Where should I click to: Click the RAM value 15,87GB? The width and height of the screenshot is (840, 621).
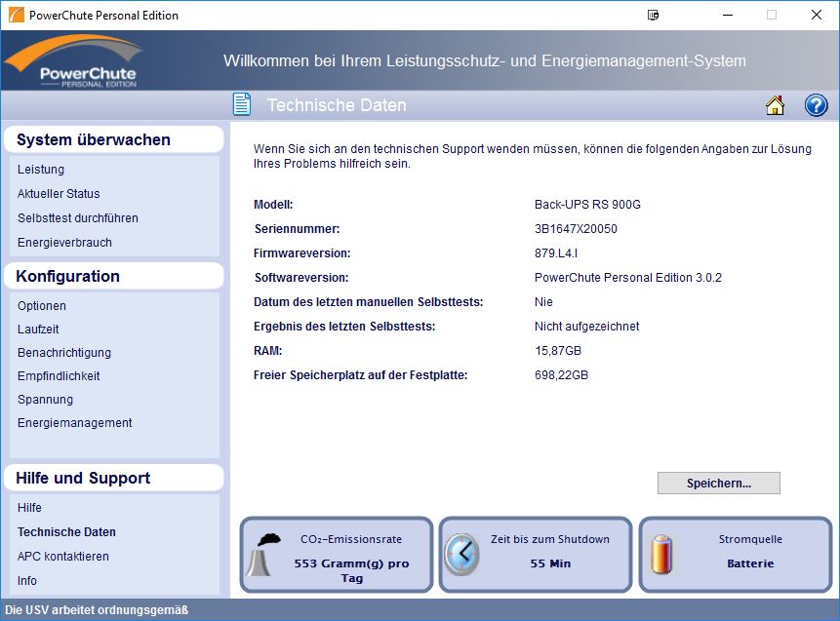[x=558, y=351]
